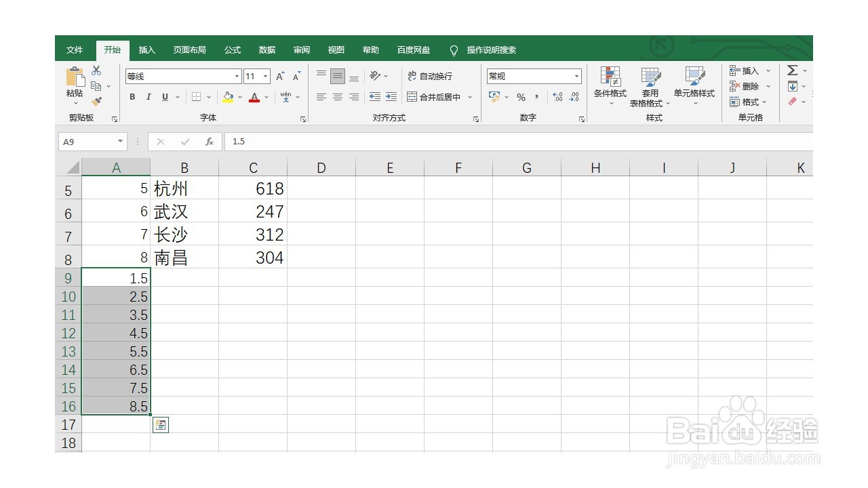The image size is (868, 488).
Task: Cut the selection with the scissors icon
Action: click(x=96, y=70)
